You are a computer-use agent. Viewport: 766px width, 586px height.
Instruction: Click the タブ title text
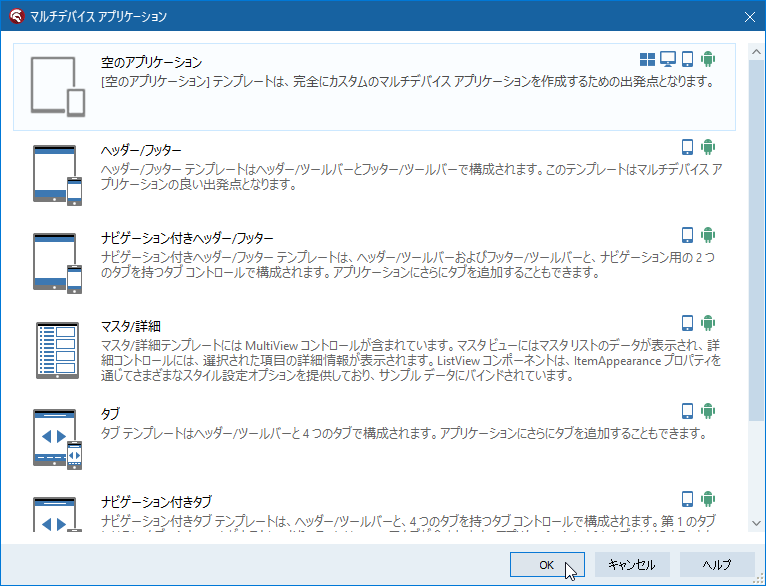[110, 414]
